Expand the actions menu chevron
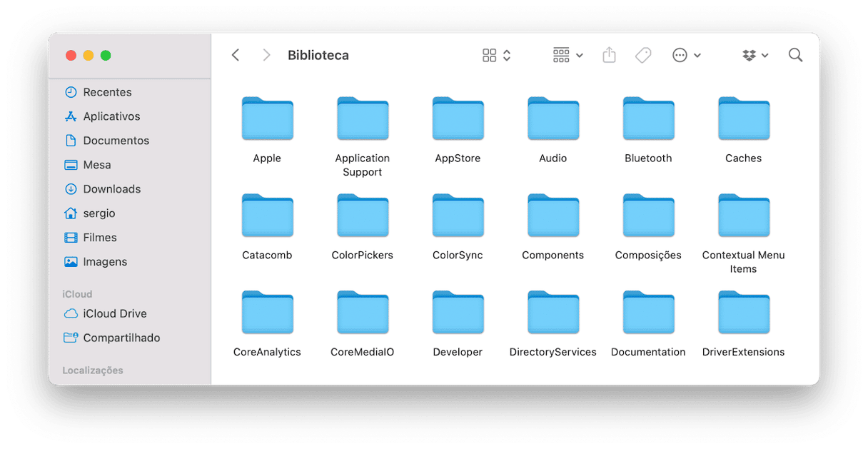This screenshot has height=449, width=868. point(697,56)
